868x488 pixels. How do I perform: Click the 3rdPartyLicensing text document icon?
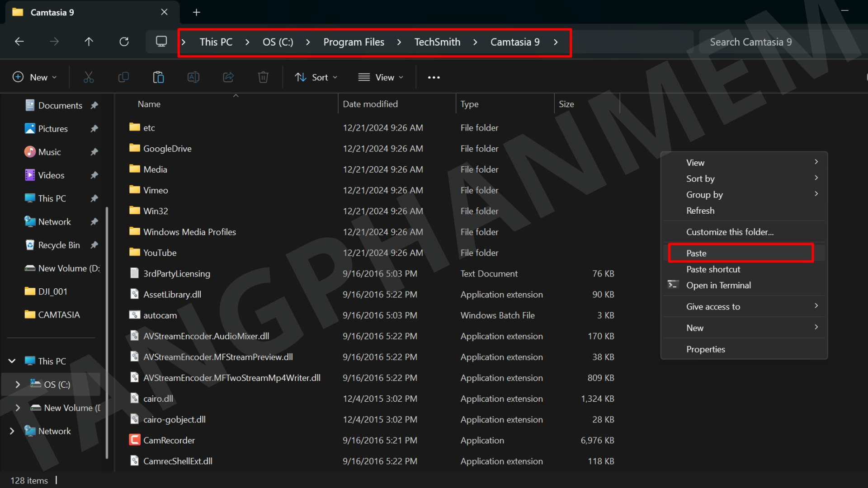tap(134, 273)
